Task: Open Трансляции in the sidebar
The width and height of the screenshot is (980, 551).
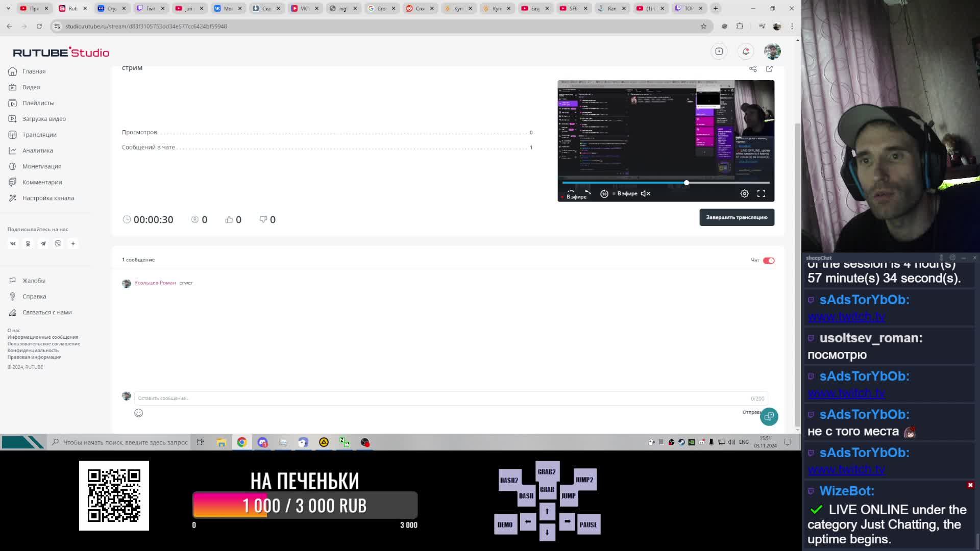Action: tap(39, 135)
